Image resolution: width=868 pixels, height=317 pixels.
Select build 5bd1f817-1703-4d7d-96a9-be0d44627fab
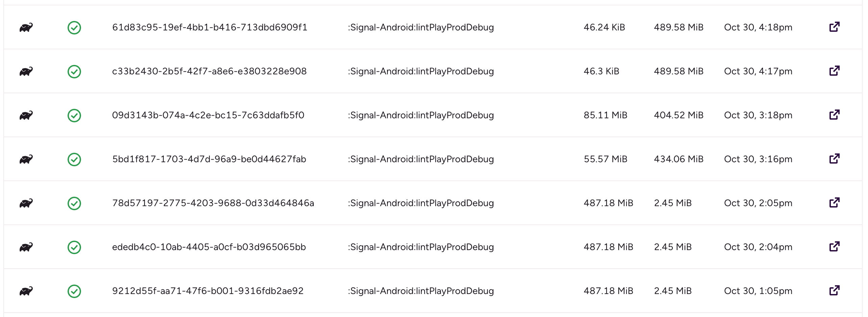pos(209,159)
